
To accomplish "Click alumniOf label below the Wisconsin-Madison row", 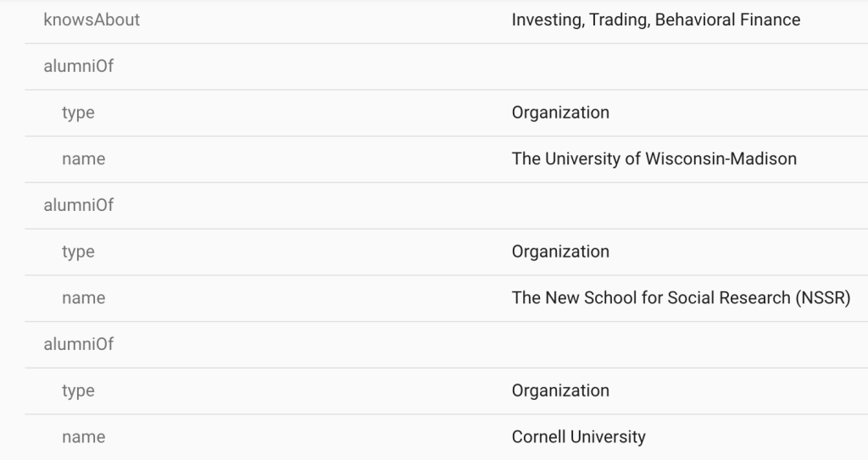I will pos(78,205).
